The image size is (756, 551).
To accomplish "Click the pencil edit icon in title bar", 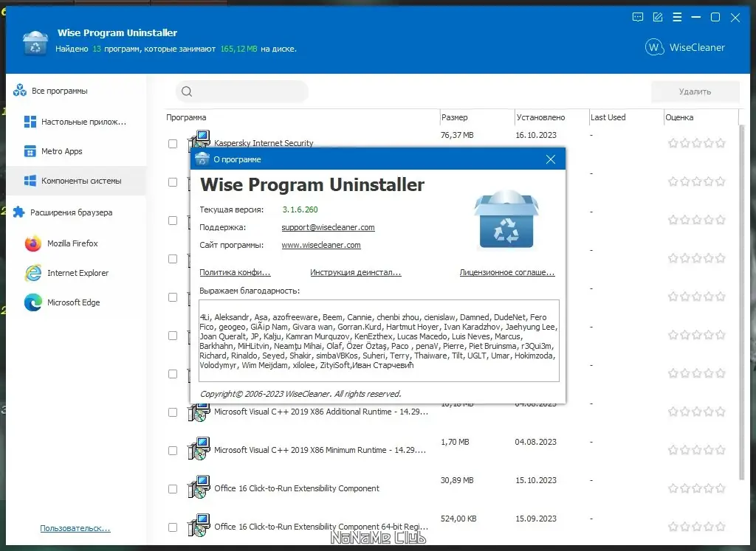I will tap(657, 18).
